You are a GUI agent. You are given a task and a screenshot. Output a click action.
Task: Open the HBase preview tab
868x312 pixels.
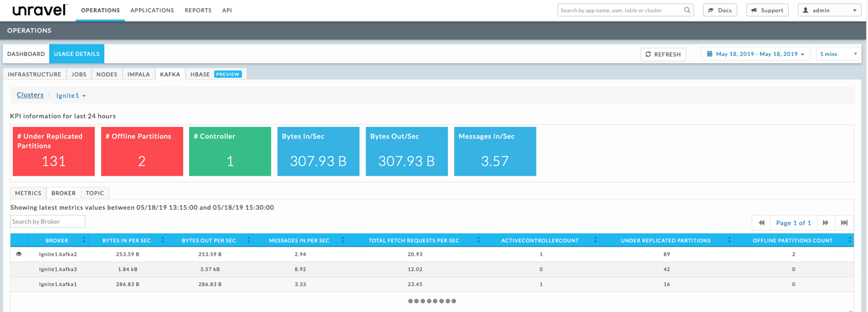215,75
